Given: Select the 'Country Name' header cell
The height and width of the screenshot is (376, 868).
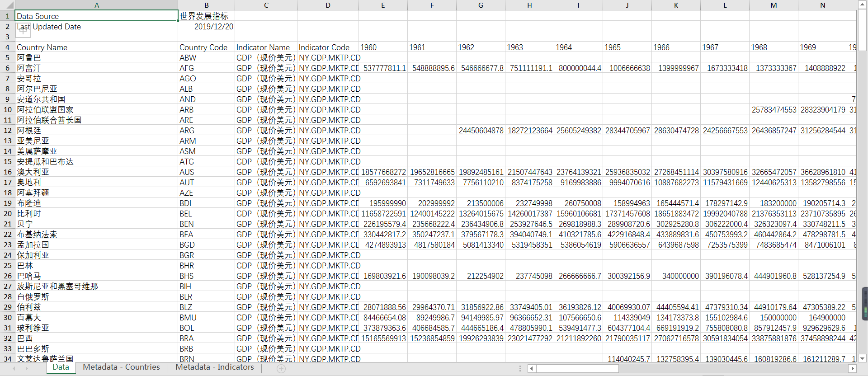Looking at the screenshot, I should tap(97, 47).
